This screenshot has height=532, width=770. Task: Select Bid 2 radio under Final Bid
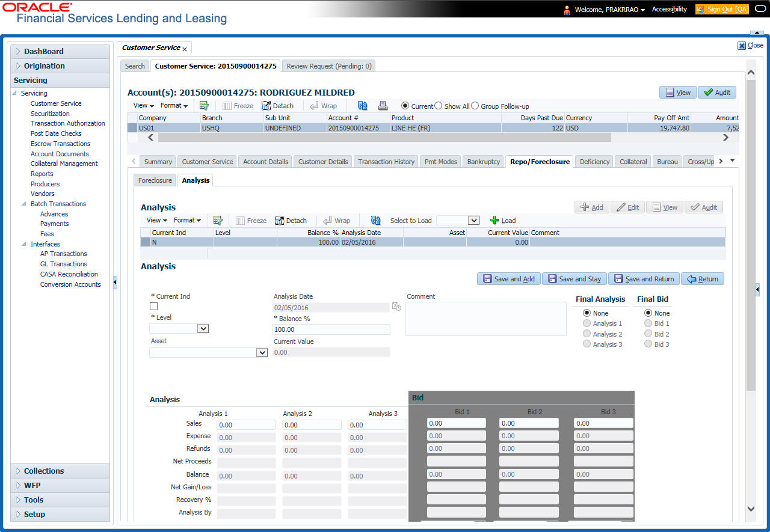(648, 334)
